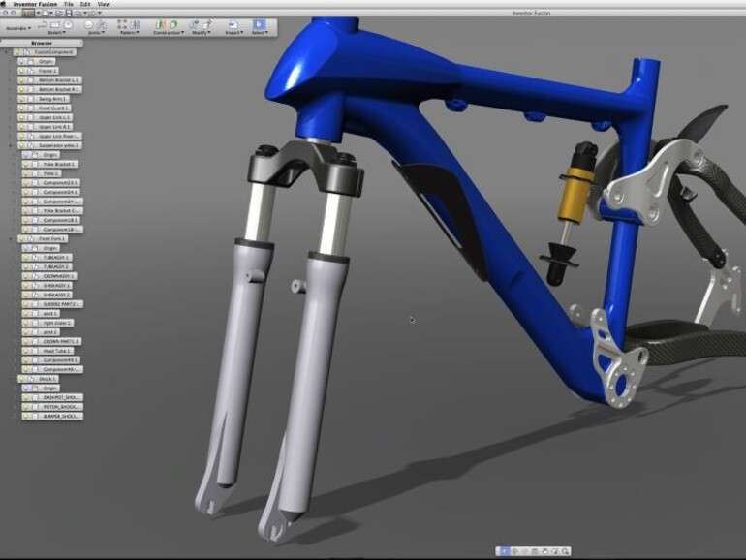The width and height of the screenshot is (746, 560).
Task: Open the File menu
Action: (69, 4)
